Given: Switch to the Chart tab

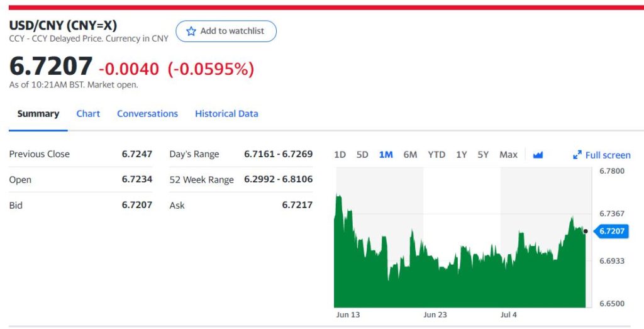Looking at the screenshot, I should coord(88,114).
